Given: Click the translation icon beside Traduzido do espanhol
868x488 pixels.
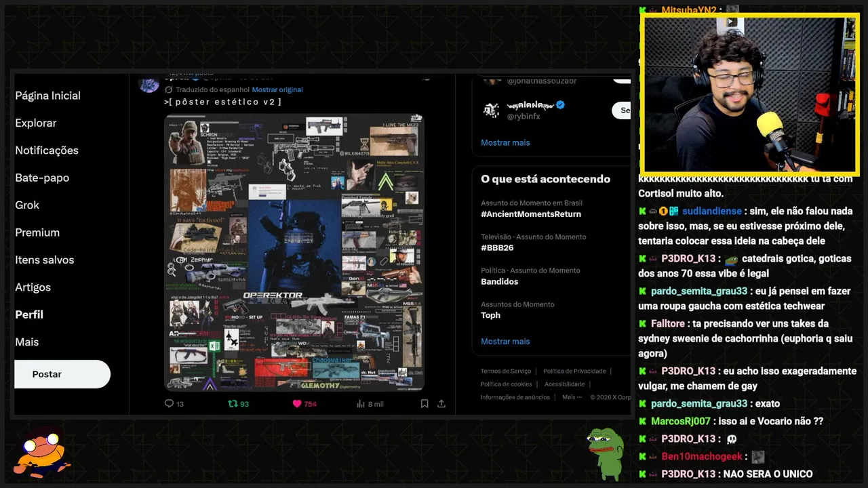Looking at the screenshot, I should point(169,89).
